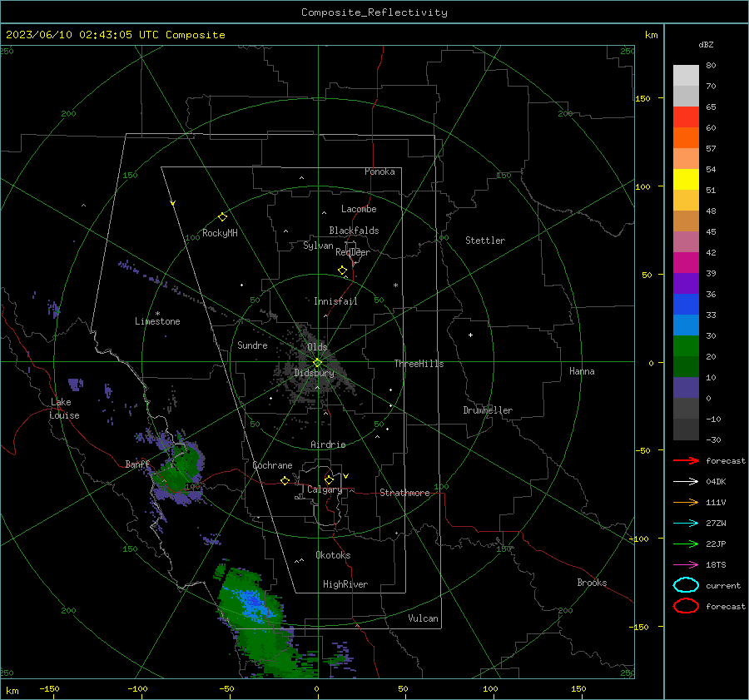
Task: Click the Stettler label
Action: [x=485, y=241]
